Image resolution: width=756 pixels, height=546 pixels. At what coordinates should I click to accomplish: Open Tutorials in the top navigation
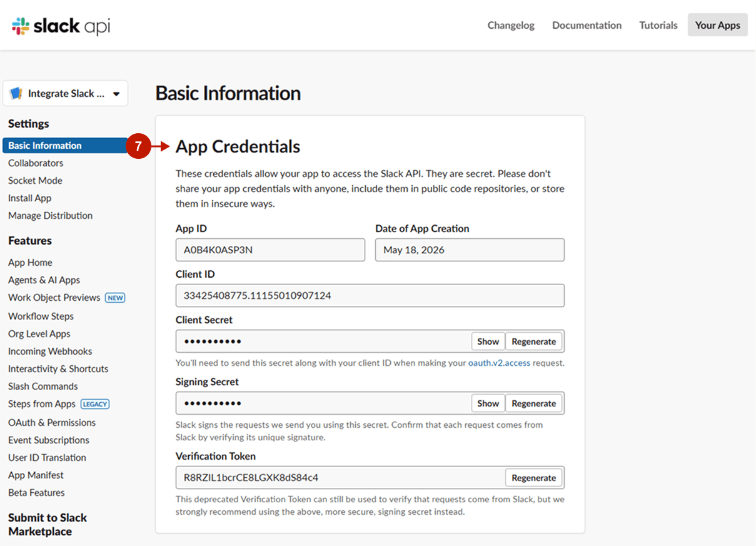point(658,25)
